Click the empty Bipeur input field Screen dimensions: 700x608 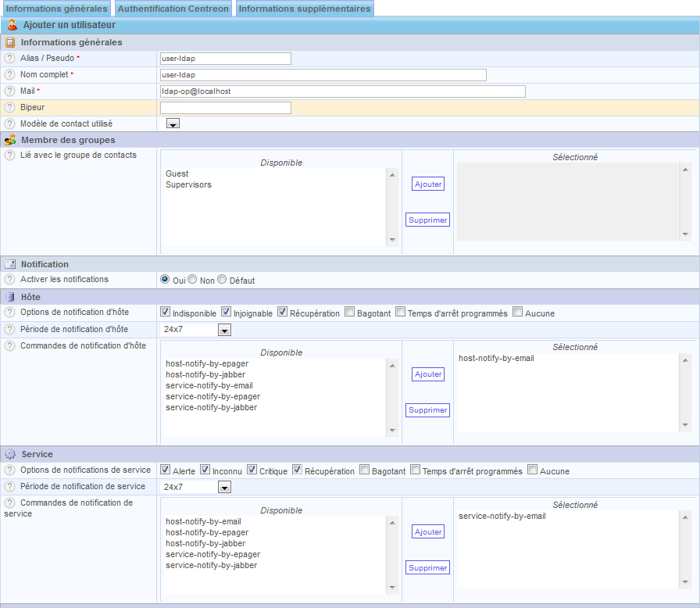pos(226,108)
